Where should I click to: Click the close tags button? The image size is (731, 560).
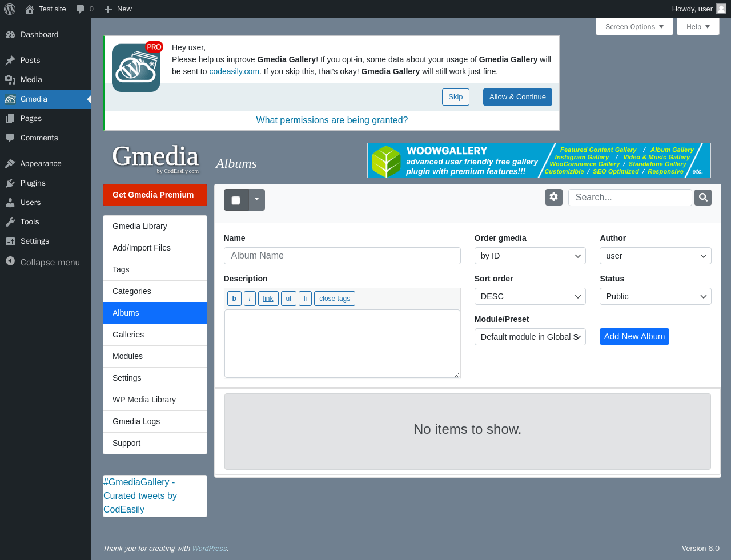(335, 299)
